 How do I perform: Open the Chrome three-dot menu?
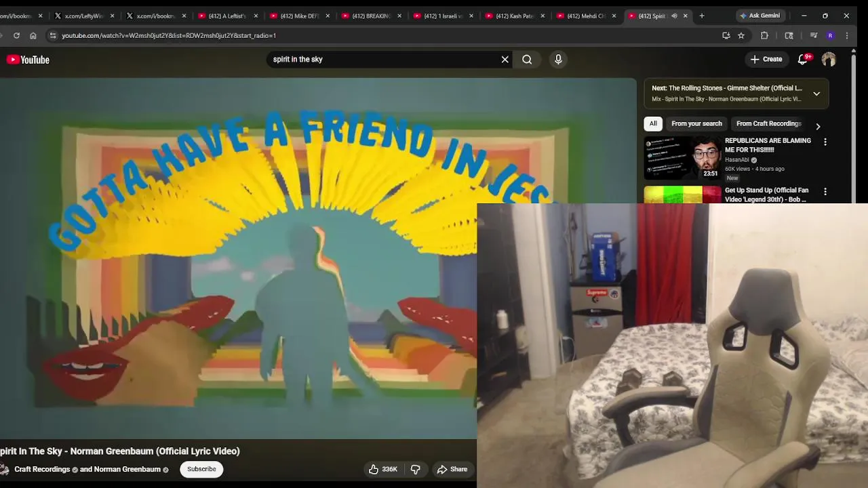tap(846, 35)
